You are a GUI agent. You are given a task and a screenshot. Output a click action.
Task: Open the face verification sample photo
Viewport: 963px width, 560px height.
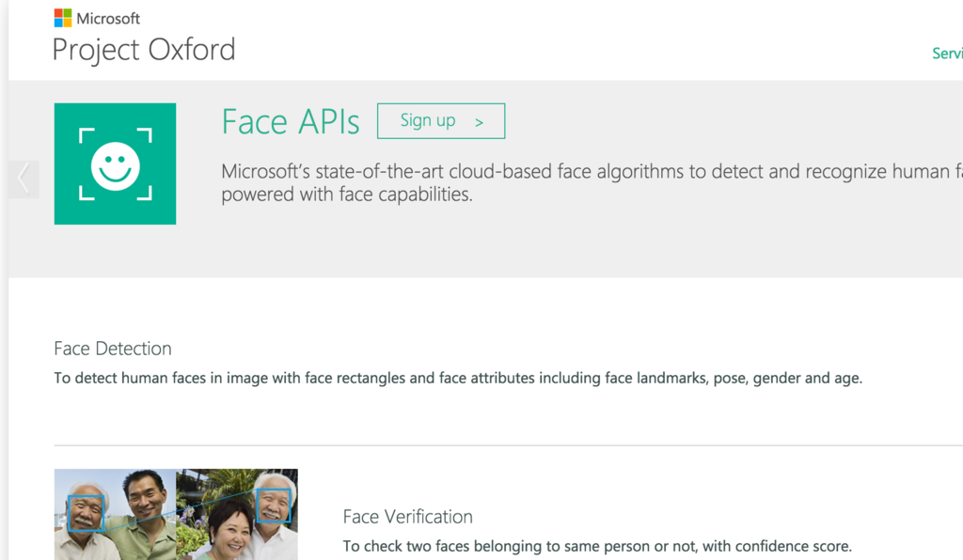[176, 514]
